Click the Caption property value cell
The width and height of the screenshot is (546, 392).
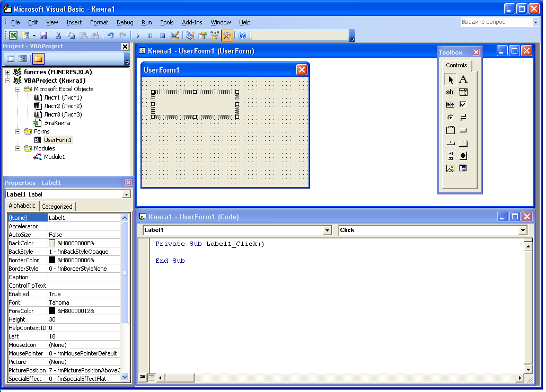84,277
